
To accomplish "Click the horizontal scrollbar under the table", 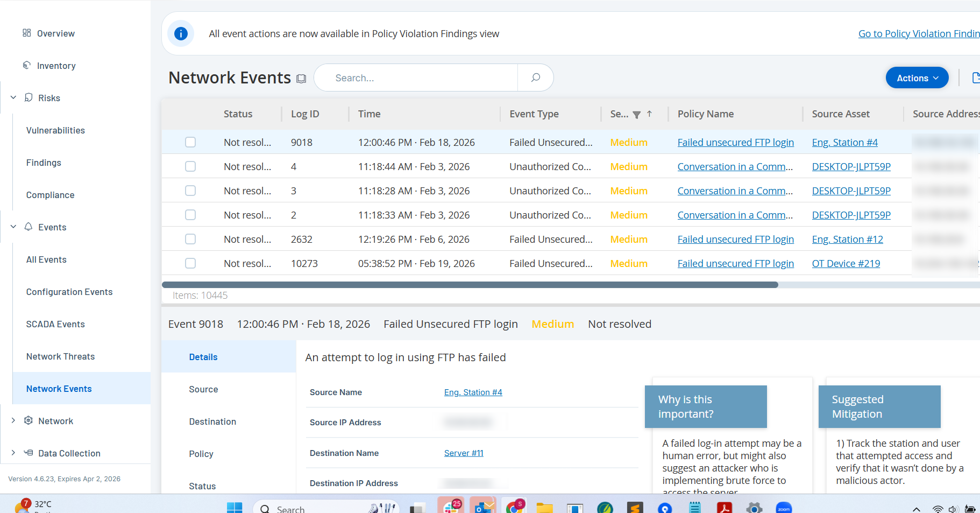I will 470,285.
